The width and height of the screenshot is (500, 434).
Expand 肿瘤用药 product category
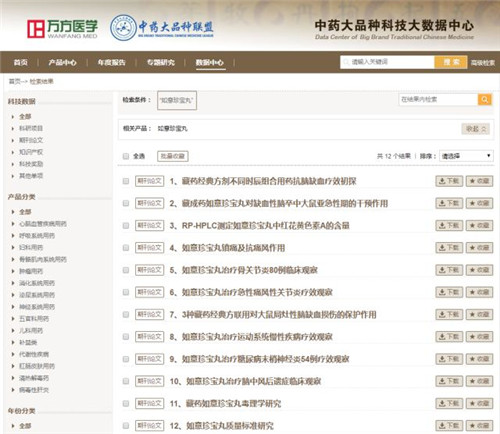[x=31, y=271]
